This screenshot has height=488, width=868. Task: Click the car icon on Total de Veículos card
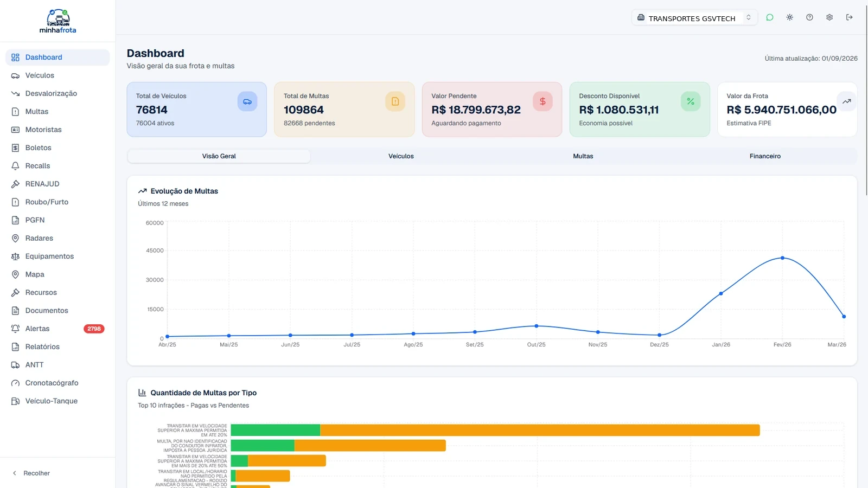[247, 101]
